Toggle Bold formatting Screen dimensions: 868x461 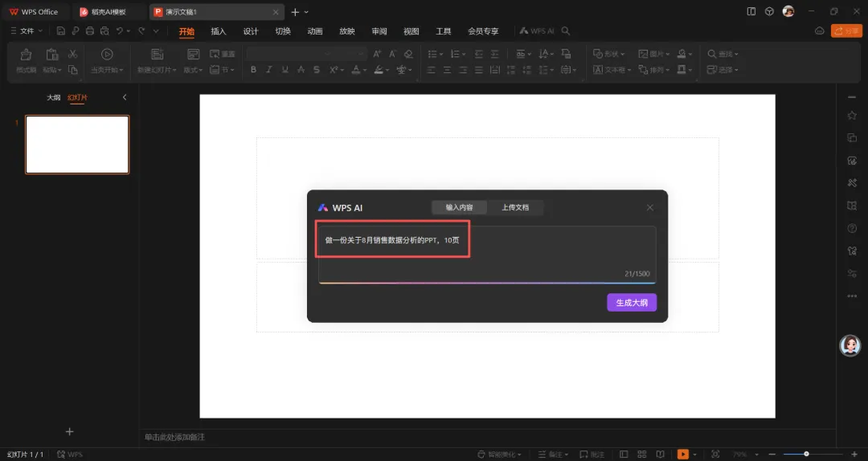click(253, 70)
